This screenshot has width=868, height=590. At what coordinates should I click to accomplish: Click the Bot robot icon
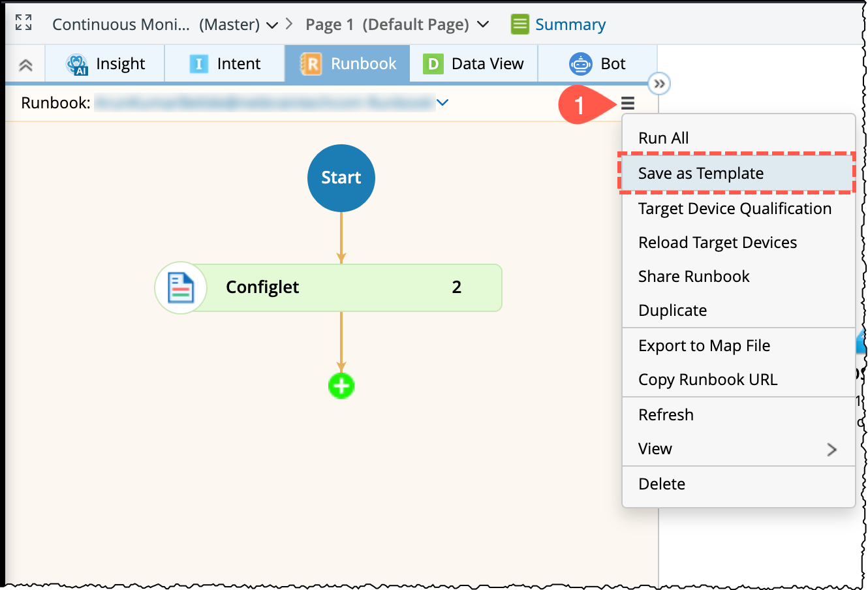click(581, 64)
